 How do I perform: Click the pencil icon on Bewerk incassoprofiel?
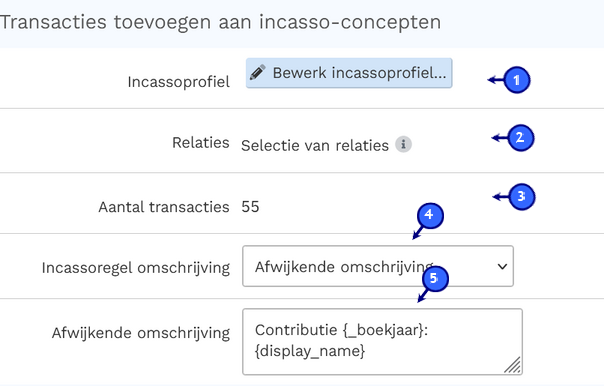point(258,72)
